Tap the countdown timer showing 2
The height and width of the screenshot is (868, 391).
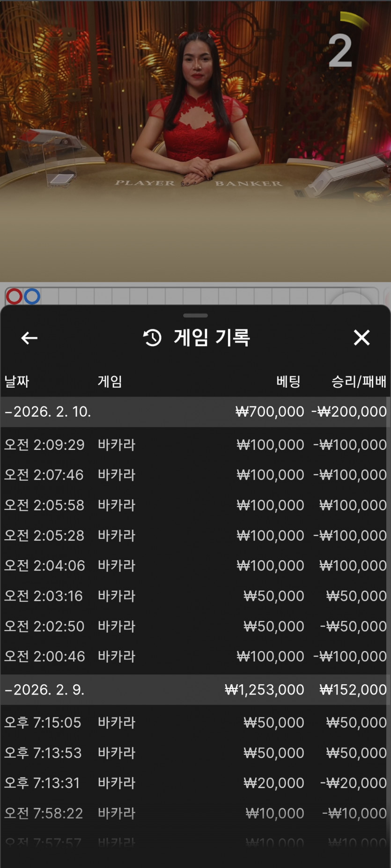click(340, 50)
